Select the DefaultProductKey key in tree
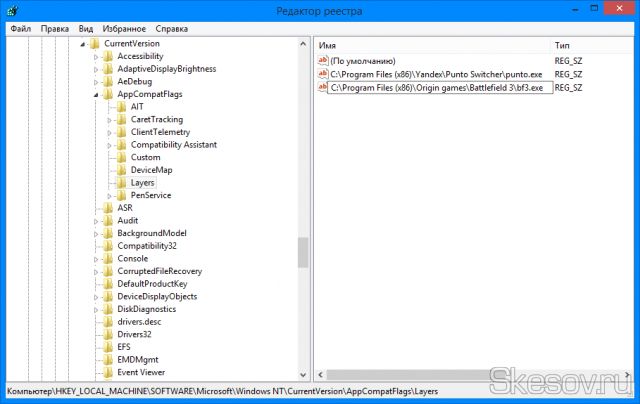The height and width of the screenshot is (404, 640). click(x=152, y=284)
